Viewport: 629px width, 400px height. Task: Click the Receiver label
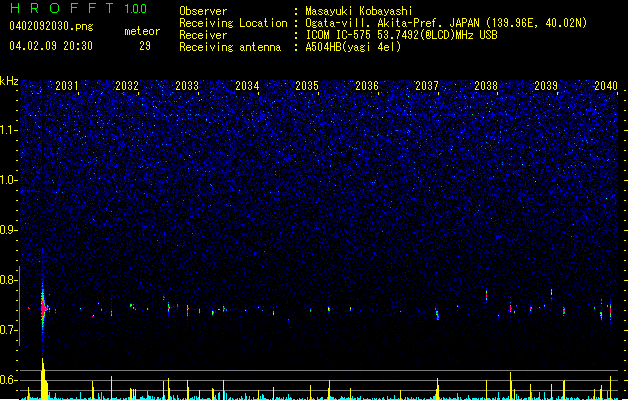203,35
